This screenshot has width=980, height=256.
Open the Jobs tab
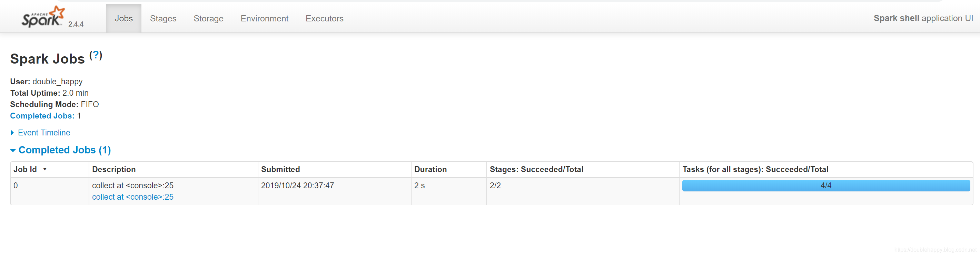123,18
